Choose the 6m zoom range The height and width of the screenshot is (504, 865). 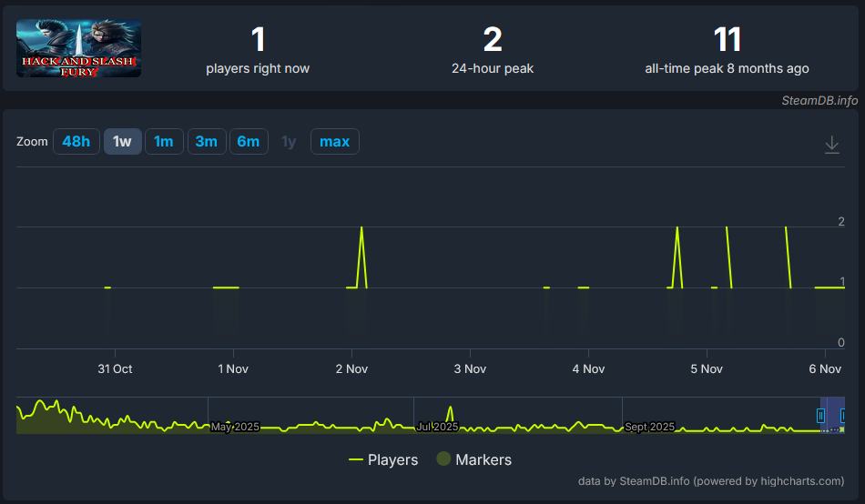pyautogui.click(x=249, y=142)
